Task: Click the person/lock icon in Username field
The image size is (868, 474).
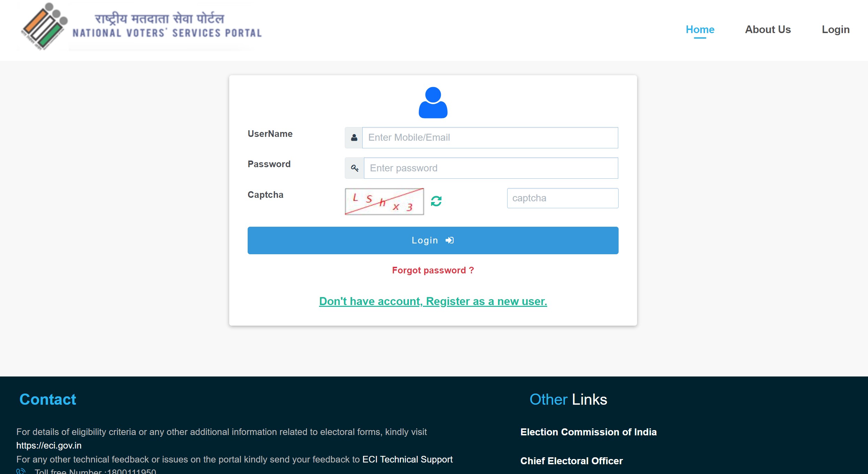Action: (x=354, y=137)
